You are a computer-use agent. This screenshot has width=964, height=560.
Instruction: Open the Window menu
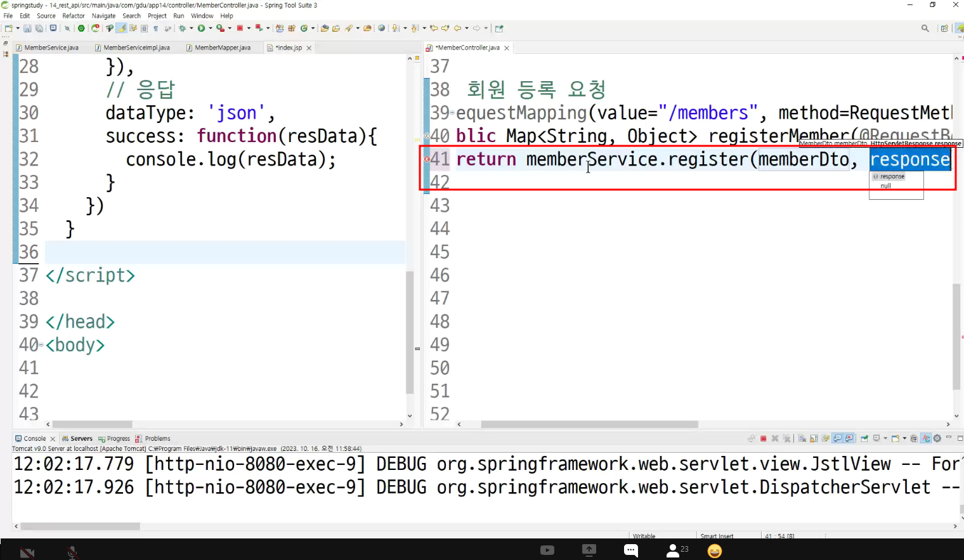point(202,16)
